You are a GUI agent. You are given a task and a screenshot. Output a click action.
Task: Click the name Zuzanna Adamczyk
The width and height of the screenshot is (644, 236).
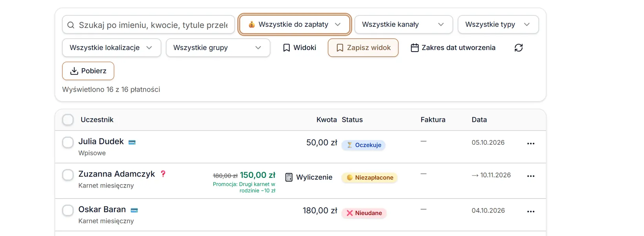coord(117,174)
